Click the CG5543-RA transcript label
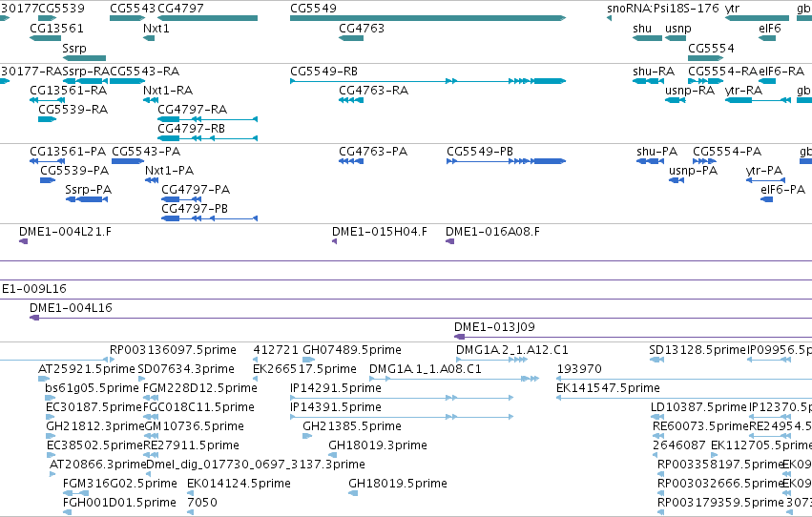812x517 pixels. (144, 72)
